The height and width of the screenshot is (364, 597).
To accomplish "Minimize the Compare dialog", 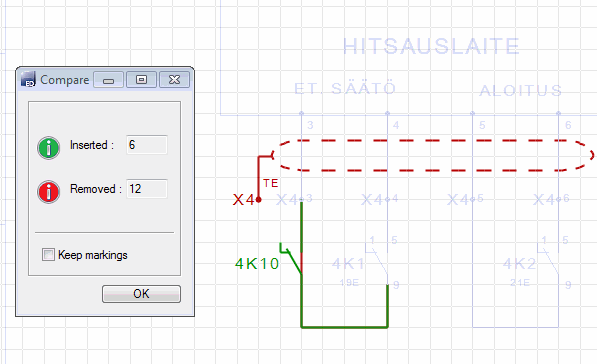I will (x=109, y=80).
